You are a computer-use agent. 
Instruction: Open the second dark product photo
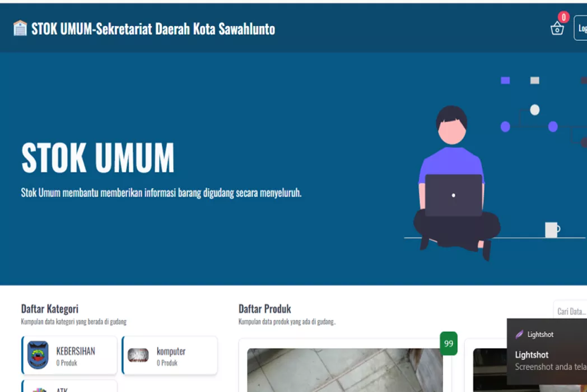490,370
